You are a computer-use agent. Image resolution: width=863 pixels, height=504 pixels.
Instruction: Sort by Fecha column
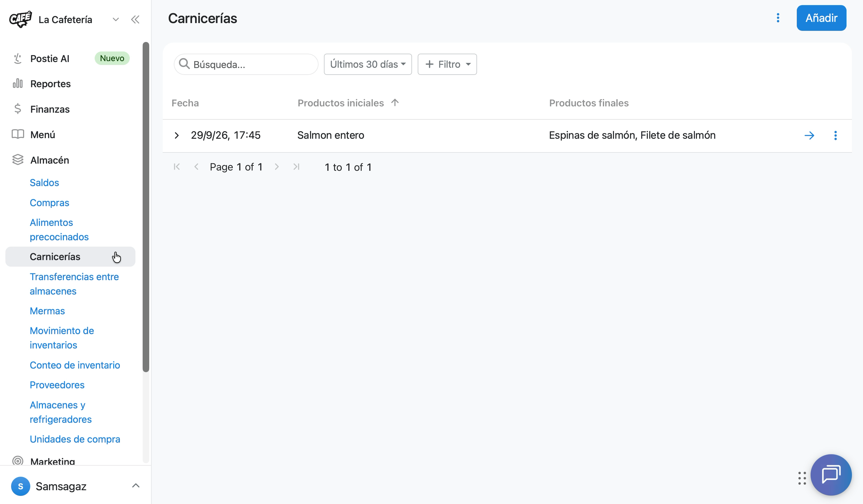point(185,103)
